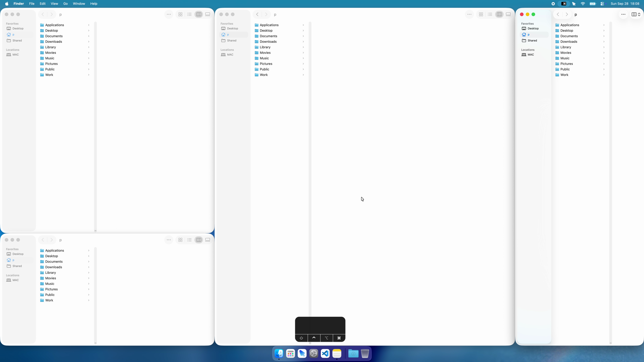The width and height of the screenshot is (644, 362).
Task: Open Control Center from menu bar
Action: (x=602, y=4)
